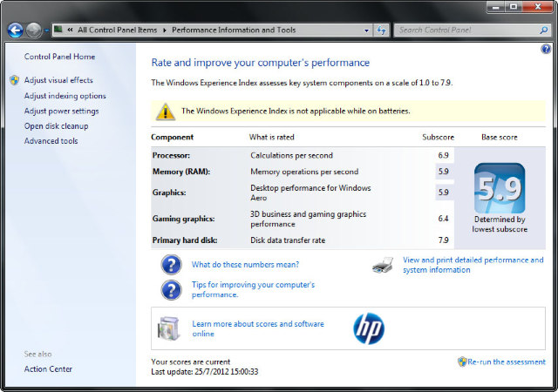Click the printer icon for detailed performance info
558x392 pixels.
tap(383, 265)
